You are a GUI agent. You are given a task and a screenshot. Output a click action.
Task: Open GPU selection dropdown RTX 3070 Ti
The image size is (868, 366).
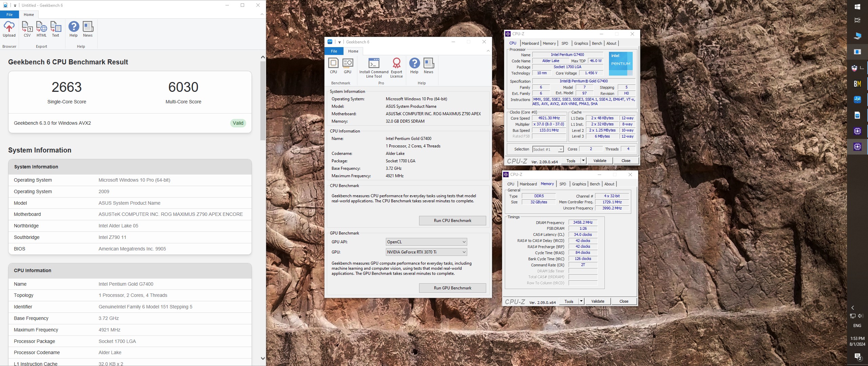click(x=426, y=252)
